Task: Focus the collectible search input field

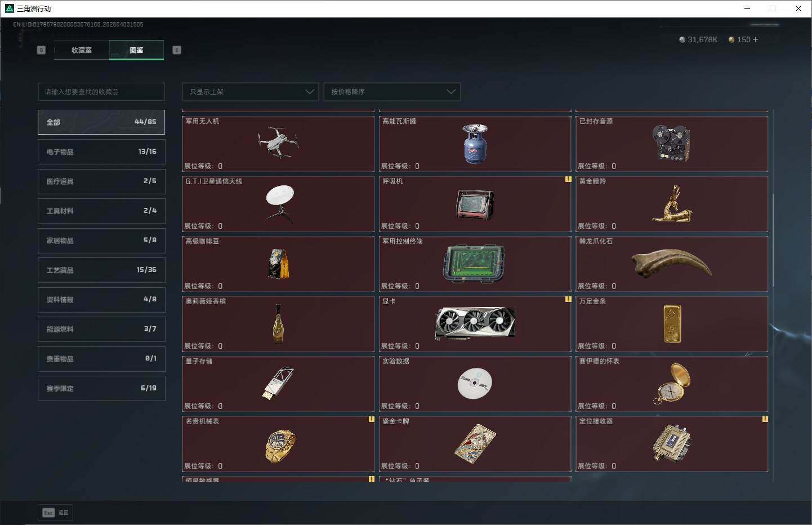Action: [x=101, y=92]
